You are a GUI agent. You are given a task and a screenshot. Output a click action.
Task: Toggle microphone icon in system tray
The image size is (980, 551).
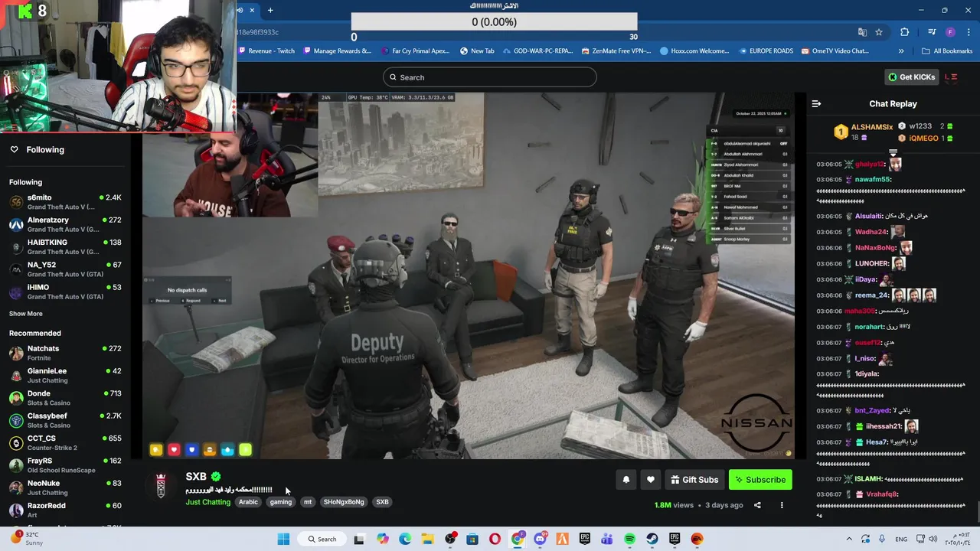[882, 539]
